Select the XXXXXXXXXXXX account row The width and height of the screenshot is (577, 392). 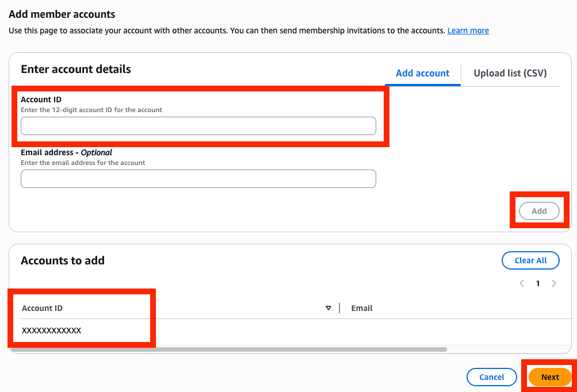click(52, 330)
